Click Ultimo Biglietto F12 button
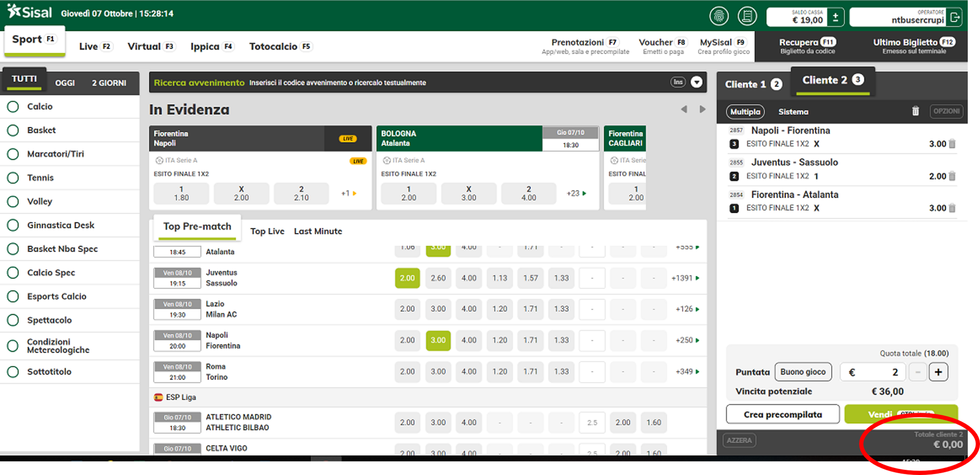 [x=914, y=46]
